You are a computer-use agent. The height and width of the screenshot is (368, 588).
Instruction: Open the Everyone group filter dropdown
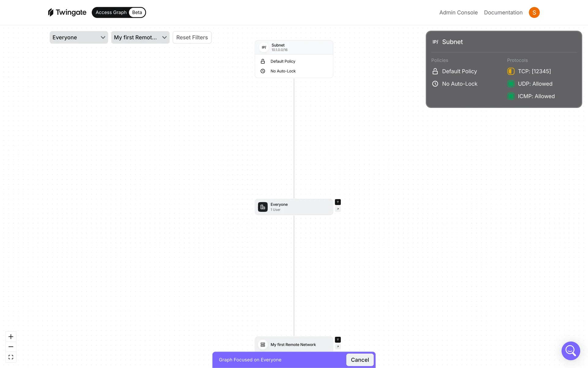pyautogui.click(x=79, y=37)
